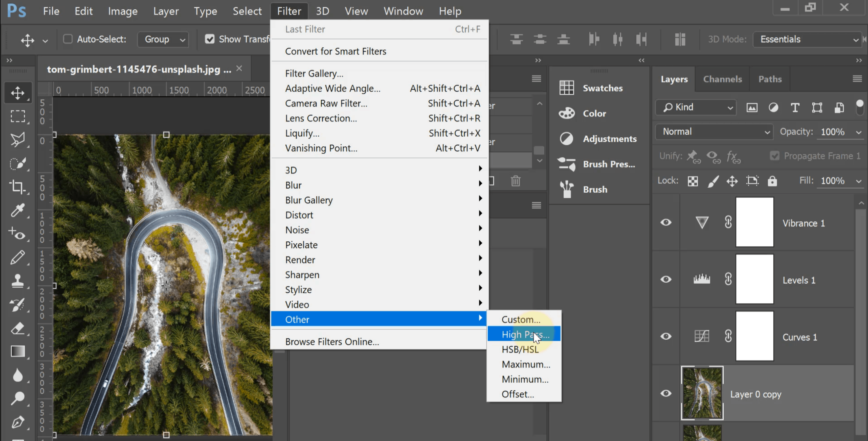The width and height of the screenshot is (868, 441).
Task: Select the Red Eye tool
Action: point(17,234)
